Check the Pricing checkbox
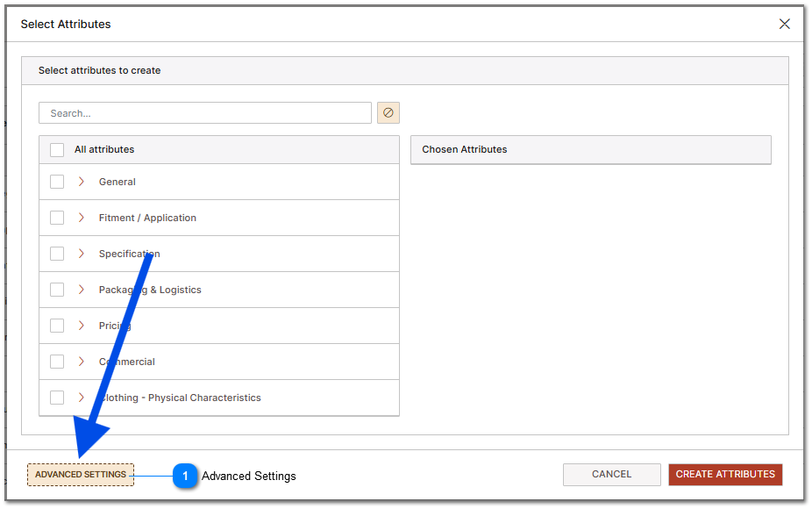 tap(57, 326)
